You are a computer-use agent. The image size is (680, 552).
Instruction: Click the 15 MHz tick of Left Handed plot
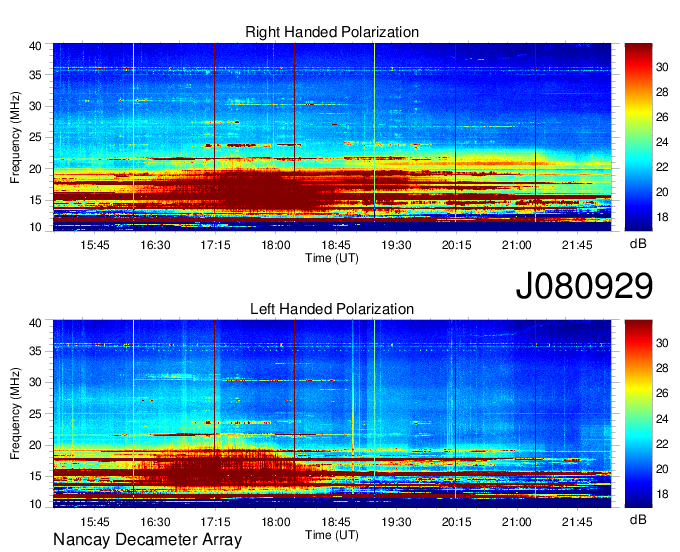35,476
